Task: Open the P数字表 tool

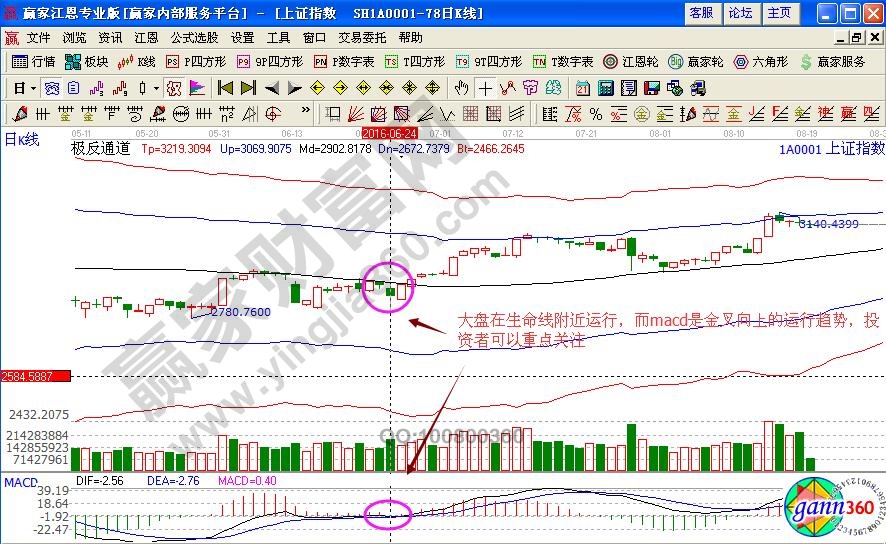Action: (344, 62)
